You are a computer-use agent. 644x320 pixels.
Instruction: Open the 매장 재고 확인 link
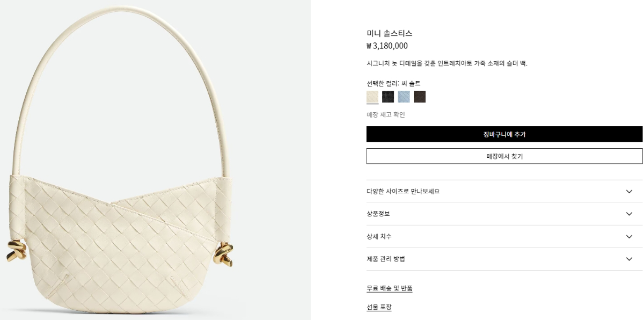(386, 115)
